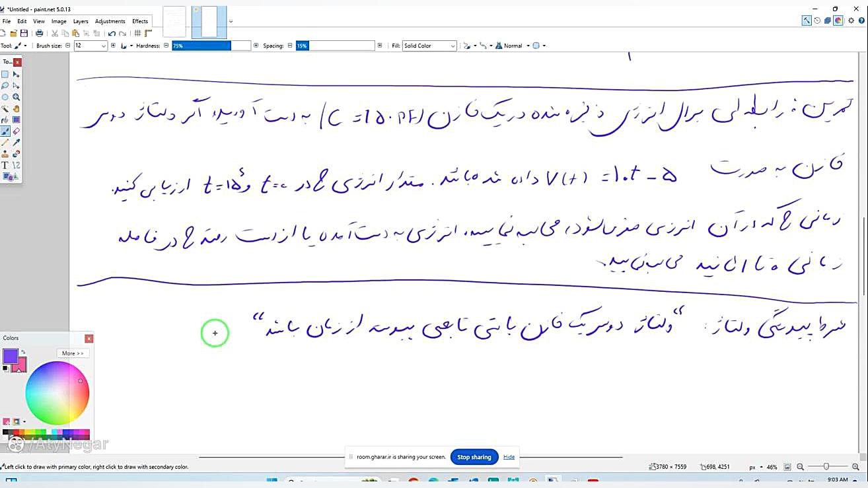
Task: Select the Rectangle Select tool
Action: point(5,75)
